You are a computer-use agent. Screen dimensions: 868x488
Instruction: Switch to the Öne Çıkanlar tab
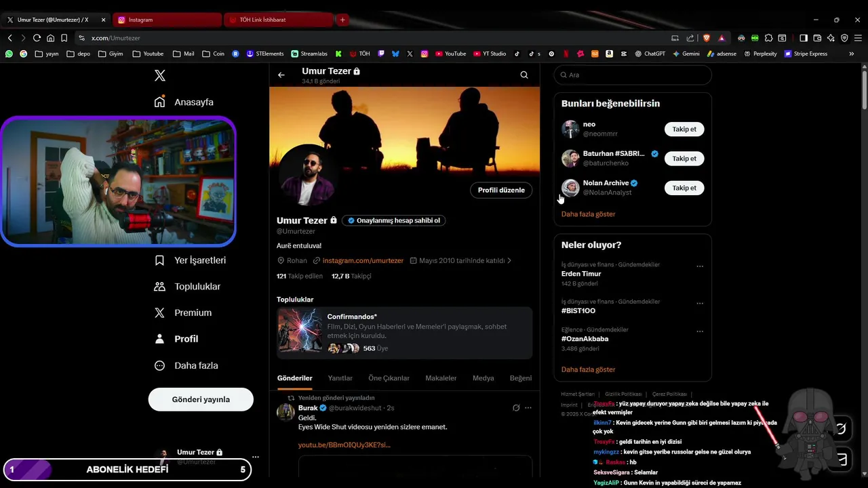[389, 378]
